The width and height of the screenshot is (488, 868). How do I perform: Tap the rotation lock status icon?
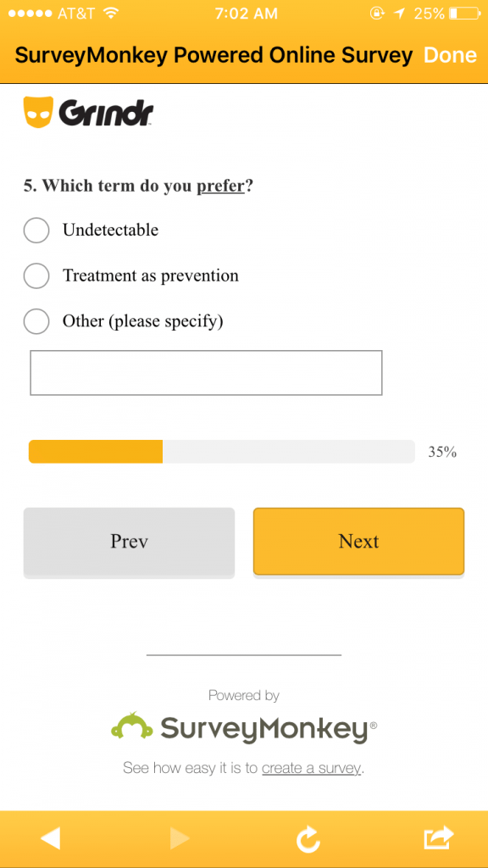[x=377, y=14]
